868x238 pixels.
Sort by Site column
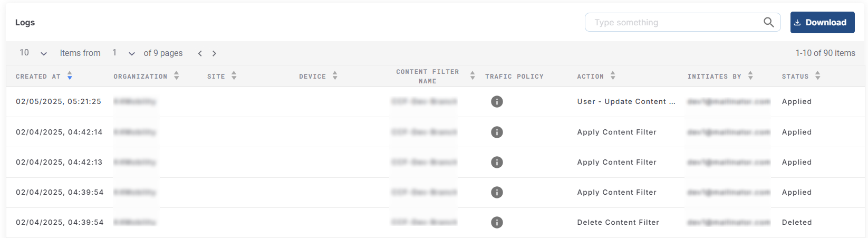tap(234, 76)
